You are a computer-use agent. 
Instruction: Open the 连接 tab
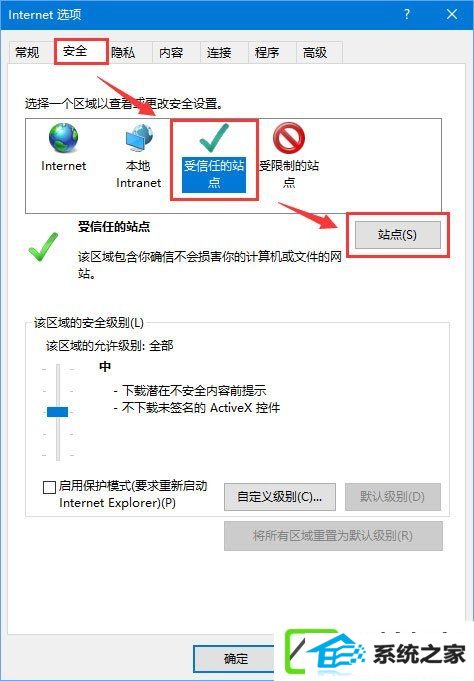point(219,53)
